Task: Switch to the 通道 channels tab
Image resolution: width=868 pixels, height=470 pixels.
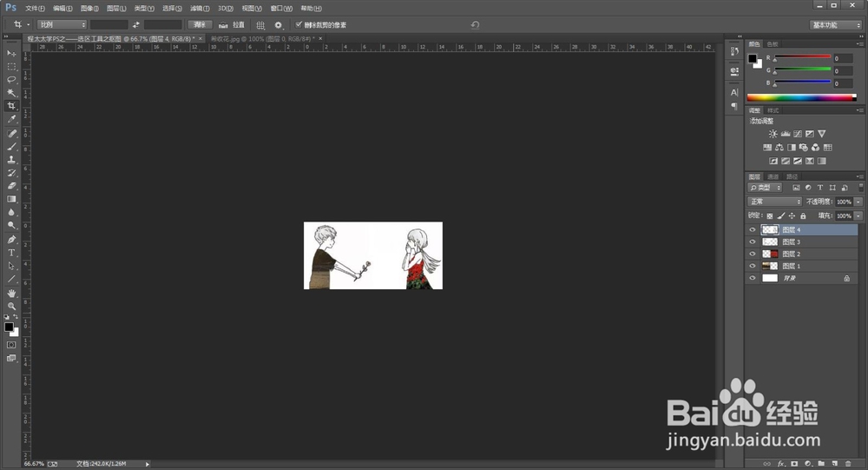Action: click(x=773, y=177)
